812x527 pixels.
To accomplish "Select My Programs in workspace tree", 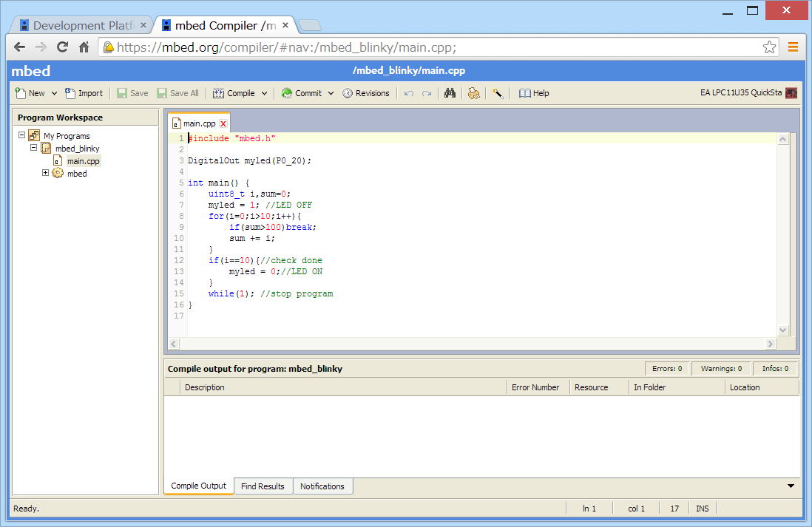I will pyautogui.click(x=67, y=136).
